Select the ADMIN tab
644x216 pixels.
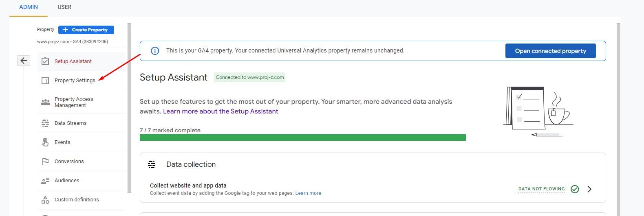tap(29, 7)
